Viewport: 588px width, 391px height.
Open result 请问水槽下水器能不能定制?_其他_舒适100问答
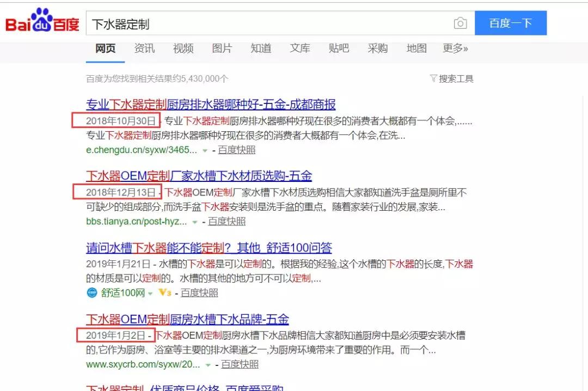tap(209, 248)
